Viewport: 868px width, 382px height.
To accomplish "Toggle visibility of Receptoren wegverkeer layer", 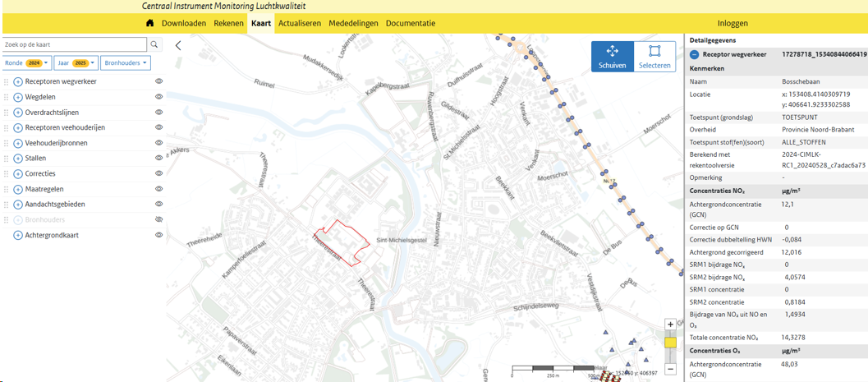I will tap(159, 81).
